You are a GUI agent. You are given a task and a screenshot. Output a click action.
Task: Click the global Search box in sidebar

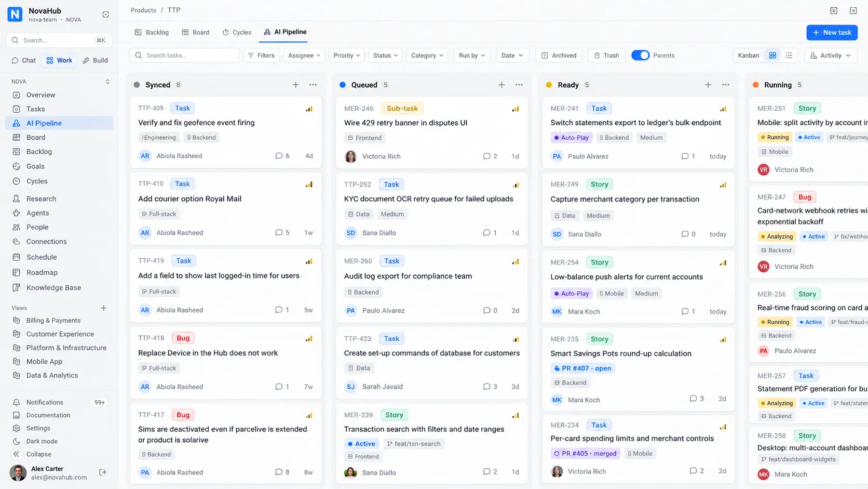59,40
